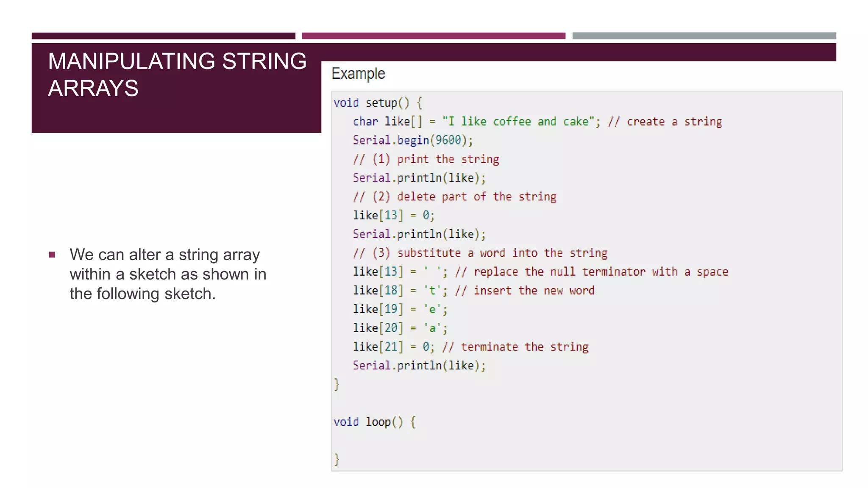
Task: Click the line 'like[19] = 'e';'
Action: coord(400,309)
